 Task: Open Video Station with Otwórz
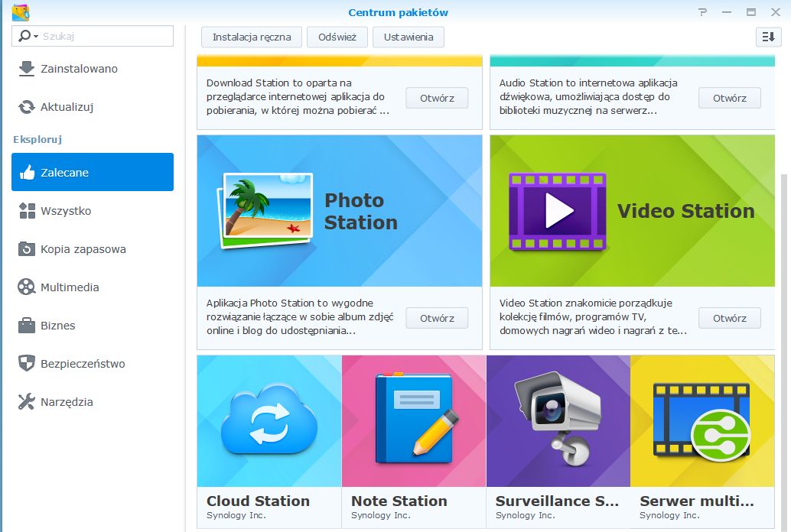pyautogui.click(x=730, y=318)
